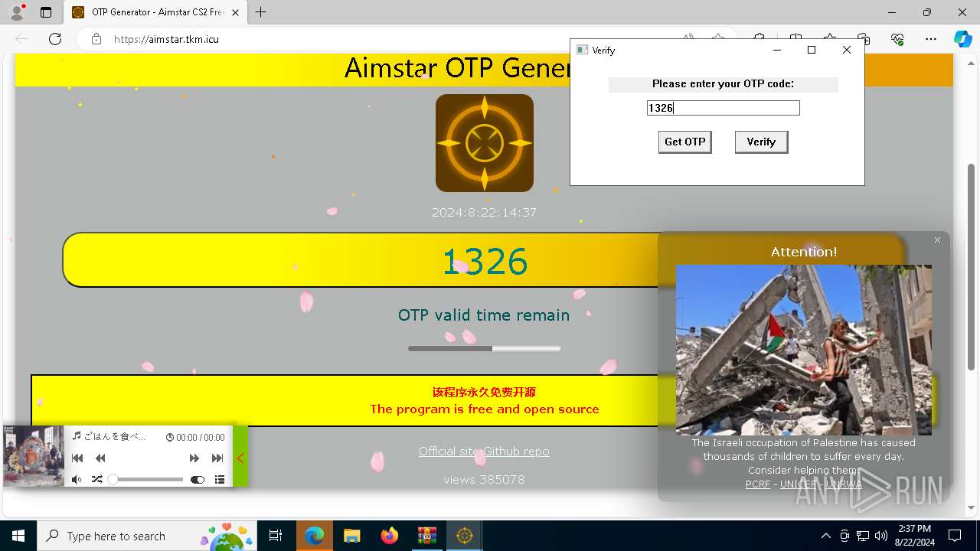Select the OTP Generator browser tab
The width and height of the screenshot is (980, 551).
click(155, 12)
